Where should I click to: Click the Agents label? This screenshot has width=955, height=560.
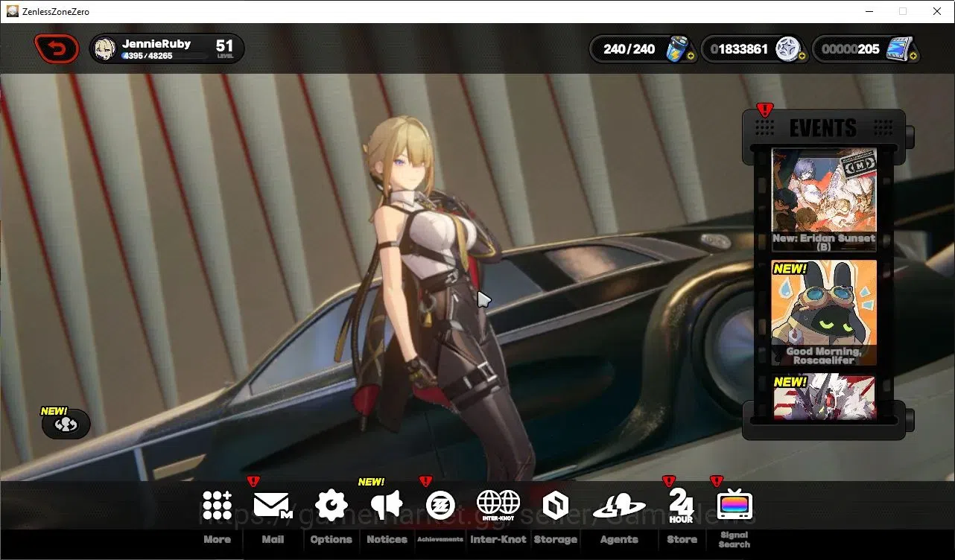tap(619, 539)
